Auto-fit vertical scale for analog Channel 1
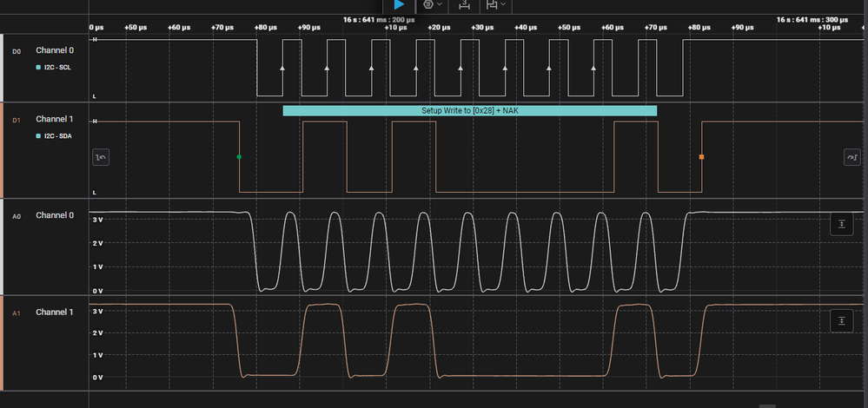 tap(841, 320)
